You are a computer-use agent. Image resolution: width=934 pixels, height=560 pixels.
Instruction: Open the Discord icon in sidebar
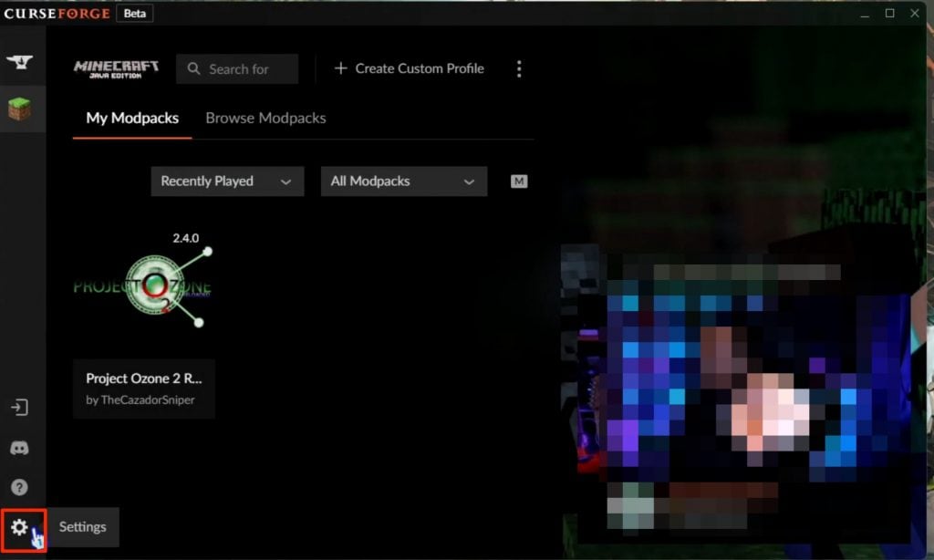coord(20,448)
